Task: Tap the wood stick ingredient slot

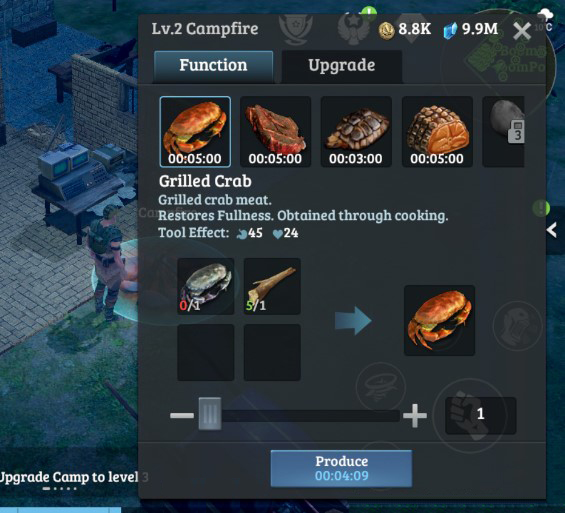Action: click(272, 286)
